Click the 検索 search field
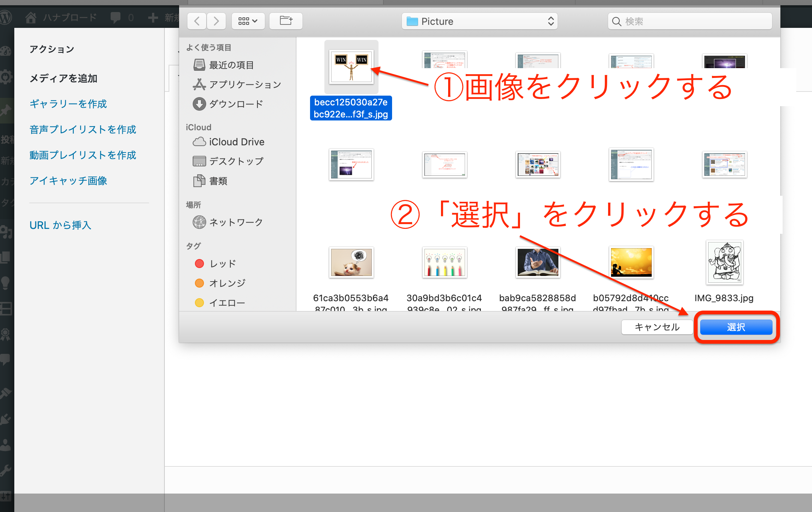 [x=690, y=21]
